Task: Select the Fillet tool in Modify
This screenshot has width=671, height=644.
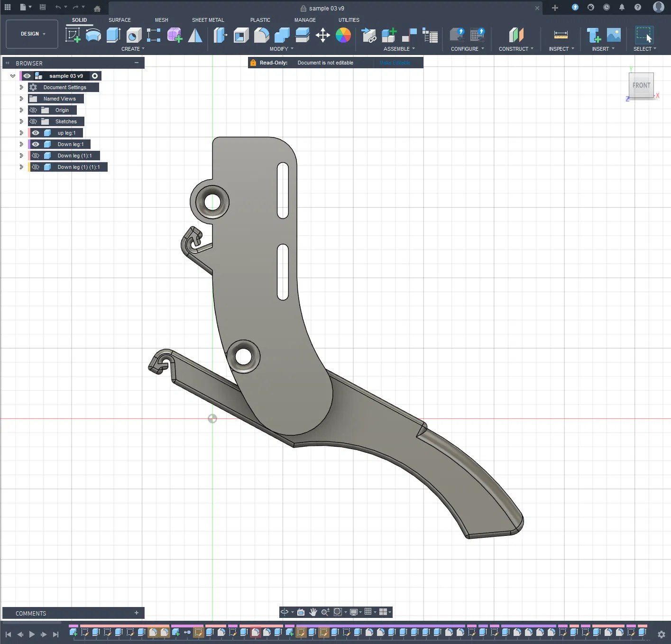Action: (x=261, y=35)
